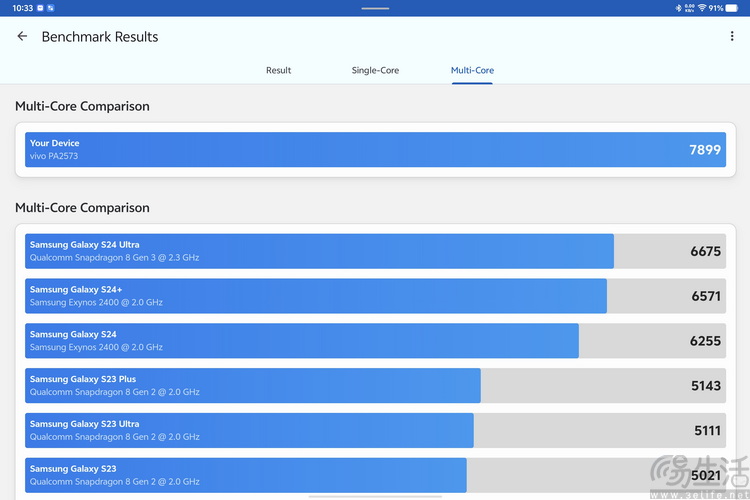Select the Your Device vivo PA2573 bar
The height and width of the screenshot is (500, 750).
click(x=375, y=150)
